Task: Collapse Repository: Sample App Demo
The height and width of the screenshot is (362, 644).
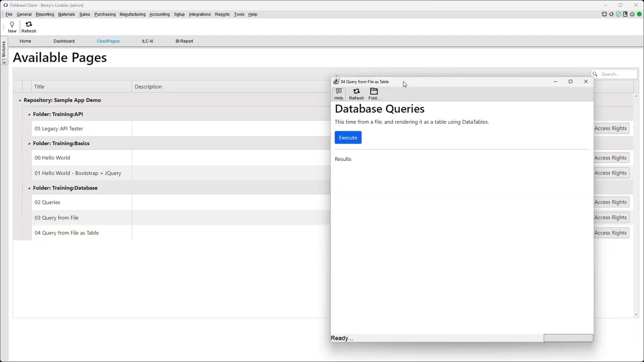Action: 20,100
